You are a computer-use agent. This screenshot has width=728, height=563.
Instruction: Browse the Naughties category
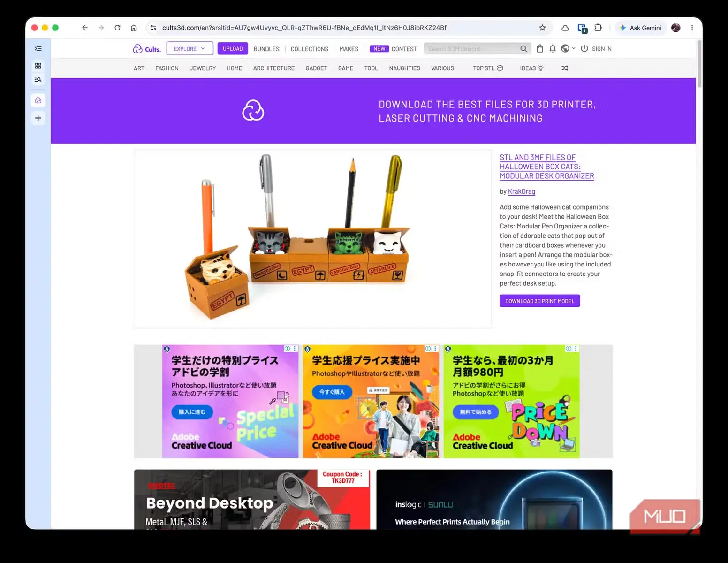(x=405, y=68)
